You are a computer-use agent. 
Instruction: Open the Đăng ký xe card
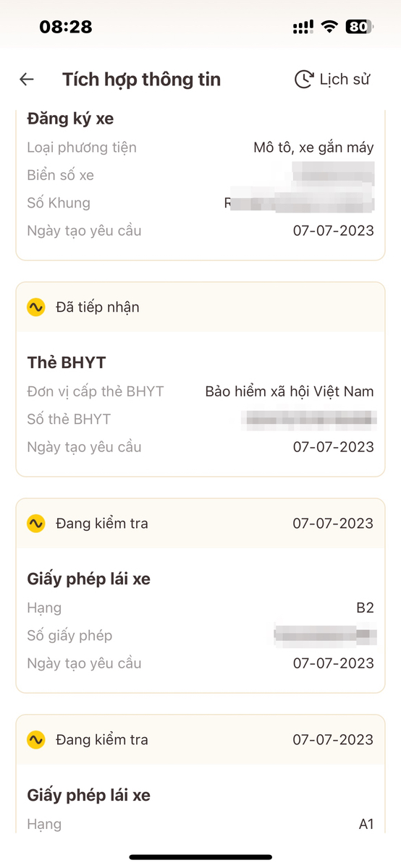200,184
